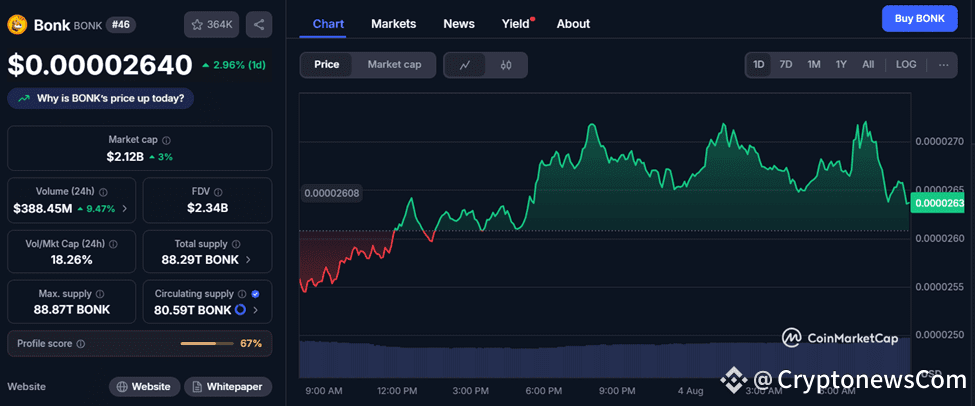
Task: Open the Whitepaper link button
Action: (228, 387)
